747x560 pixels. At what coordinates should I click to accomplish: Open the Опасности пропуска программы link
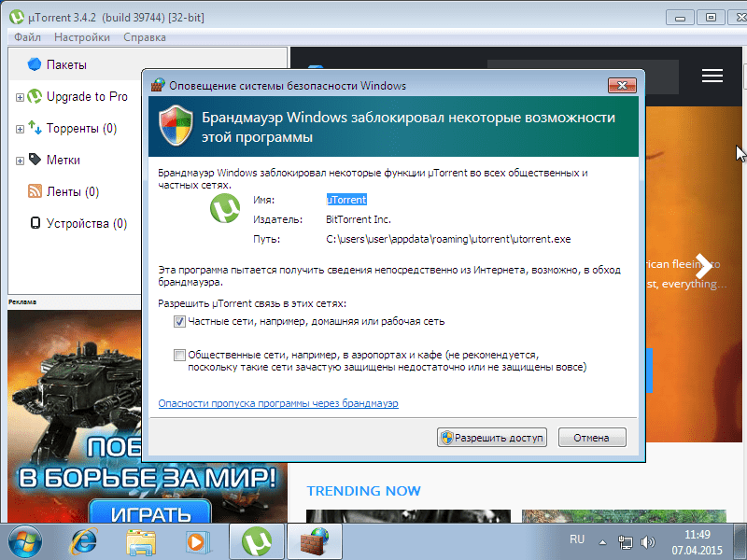coord(278,403)
